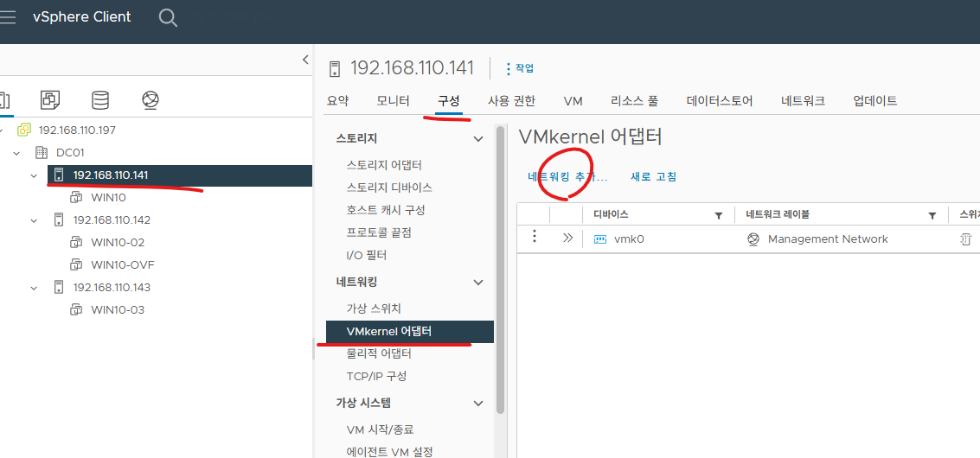Open the 사용 권한 tab

(511, 100)
